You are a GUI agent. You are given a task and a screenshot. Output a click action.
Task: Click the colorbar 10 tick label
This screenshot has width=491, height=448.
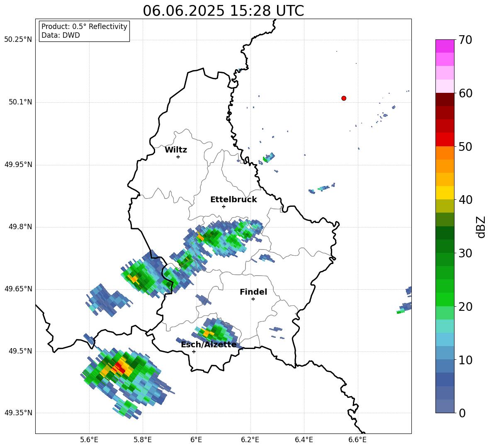click(x=465, y=360)
